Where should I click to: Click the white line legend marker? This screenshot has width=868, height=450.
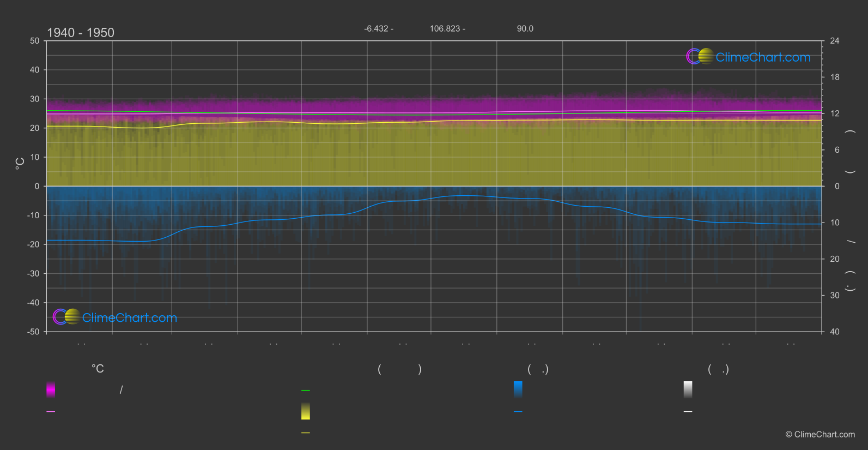[688, 412]
